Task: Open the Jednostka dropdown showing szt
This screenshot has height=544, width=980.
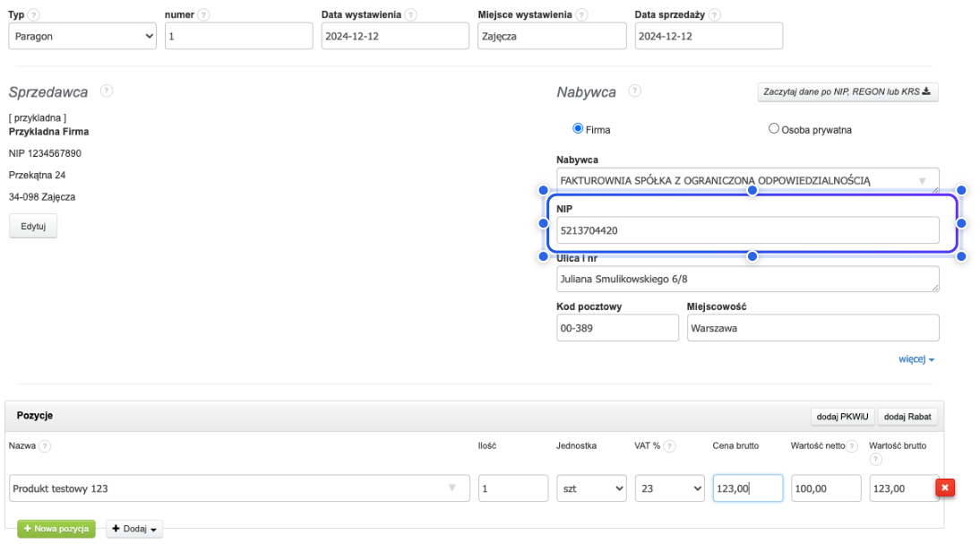Action: click(x=591, y=488)
